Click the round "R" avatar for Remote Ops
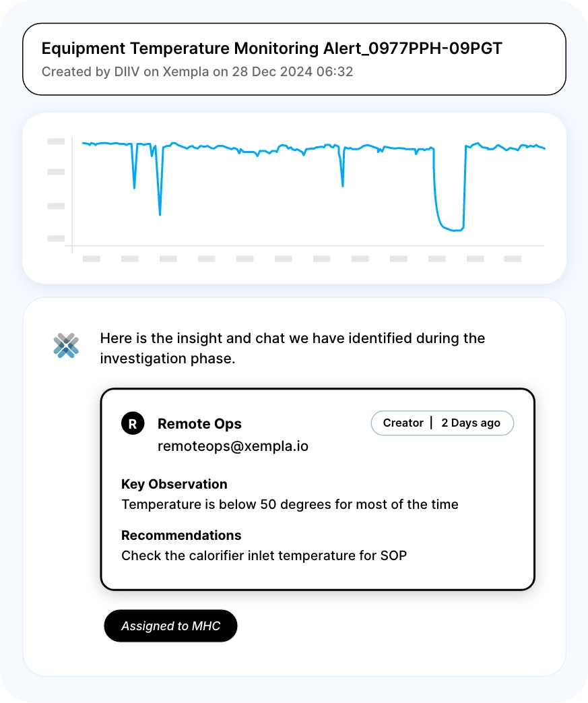The image size is (588, 703). pyautogui.click(x=133, y=423)
